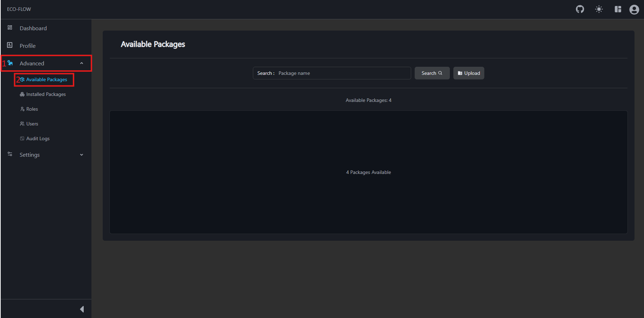The height and width of the screenshot is (318, 644).
Task: Open the GitHub repository icon
Action: (x=580, y=9)
